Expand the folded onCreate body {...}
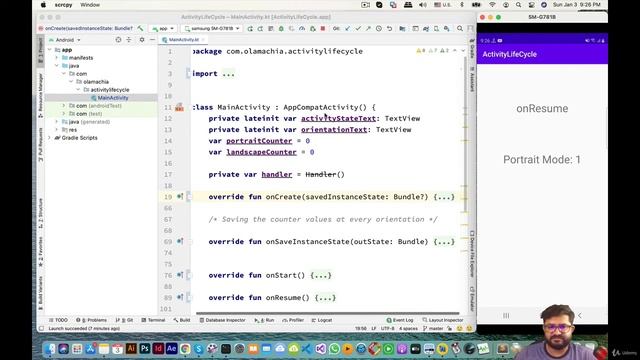The image size is (640, 360). (444, 197)
